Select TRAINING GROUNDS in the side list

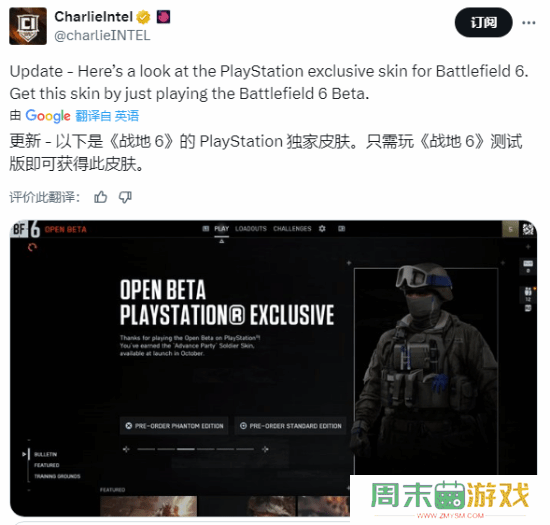click(x=57, y=476)
